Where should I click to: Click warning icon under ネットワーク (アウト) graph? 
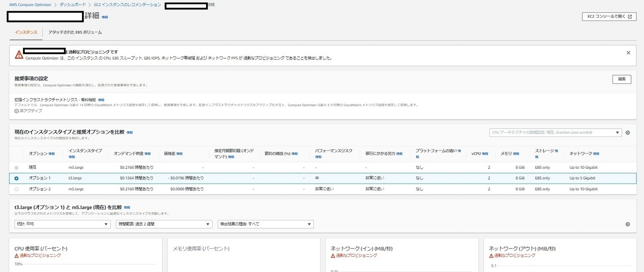coord(491,256)
